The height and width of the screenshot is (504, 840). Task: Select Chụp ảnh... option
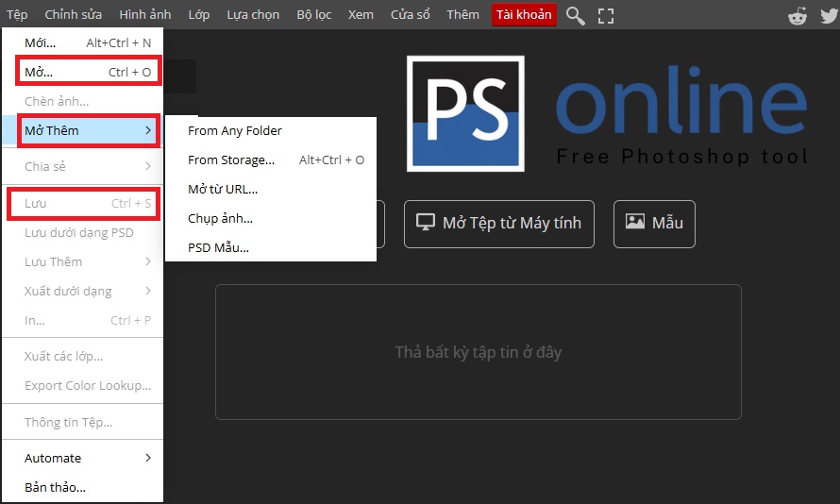click(271, 218)
